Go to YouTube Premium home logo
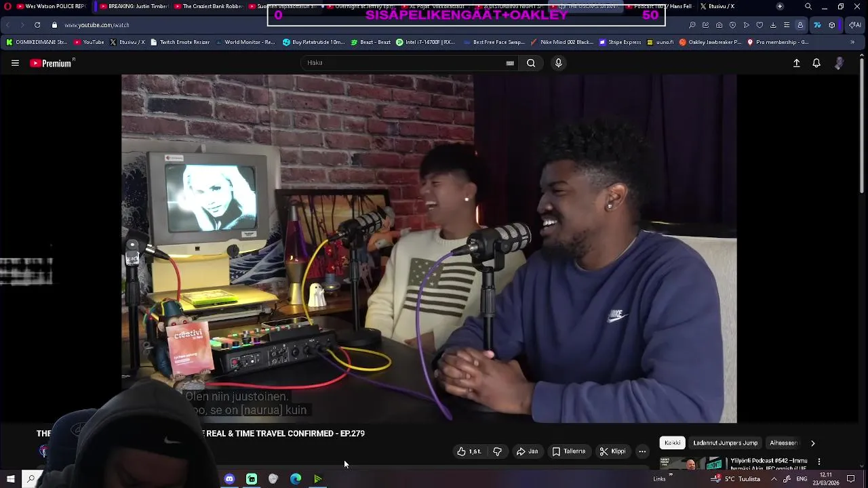868x488 pixels. coord(52,63)
